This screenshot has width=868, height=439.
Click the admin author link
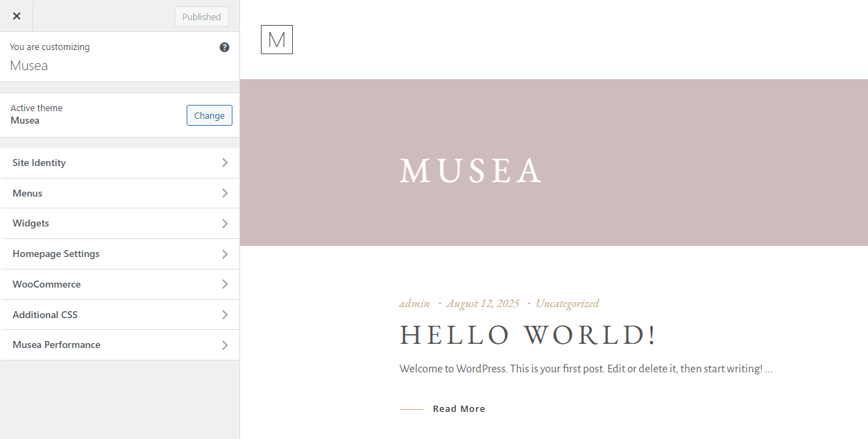414,304
